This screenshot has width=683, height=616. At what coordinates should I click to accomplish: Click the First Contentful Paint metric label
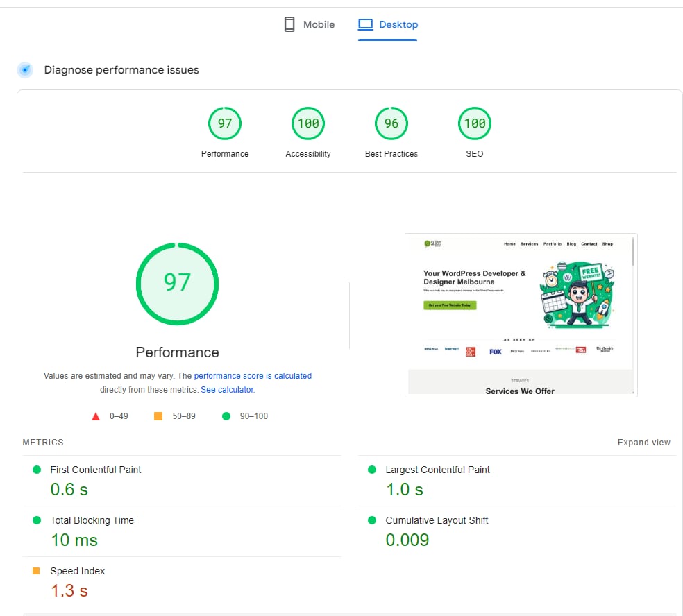[x=96, y=470]
